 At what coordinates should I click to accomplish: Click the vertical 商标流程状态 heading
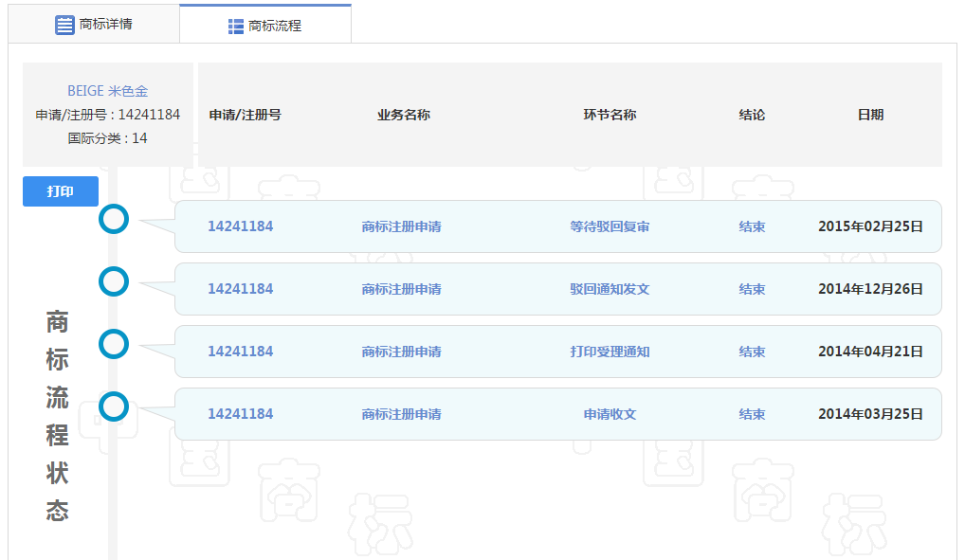57,416
